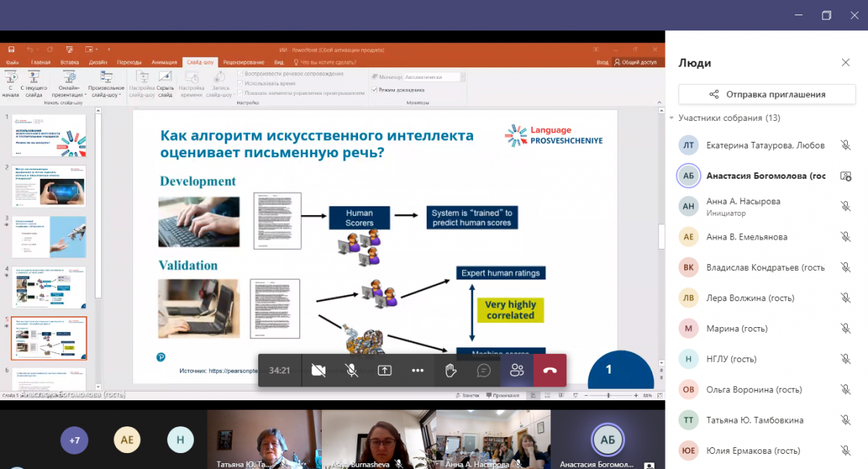Adjust the PowerPoint zoom slider

point(608,395)
